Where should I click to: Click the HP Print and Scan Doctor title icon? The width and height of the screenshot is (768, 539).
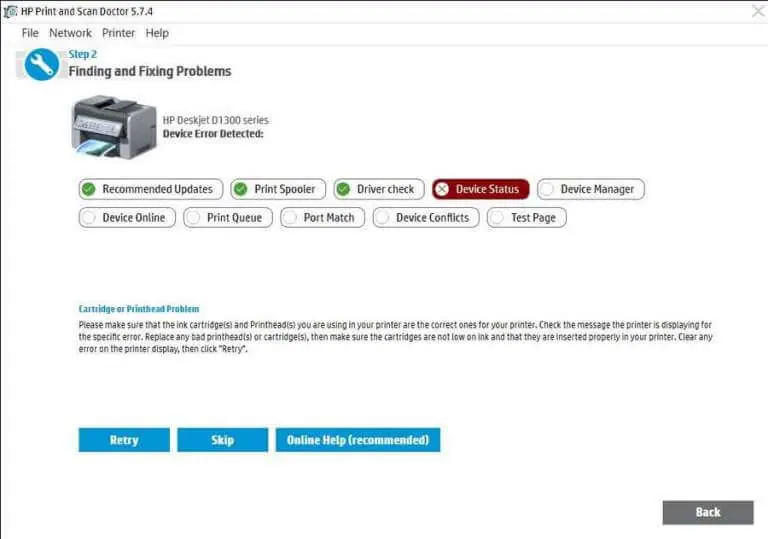tap(10, 11)
